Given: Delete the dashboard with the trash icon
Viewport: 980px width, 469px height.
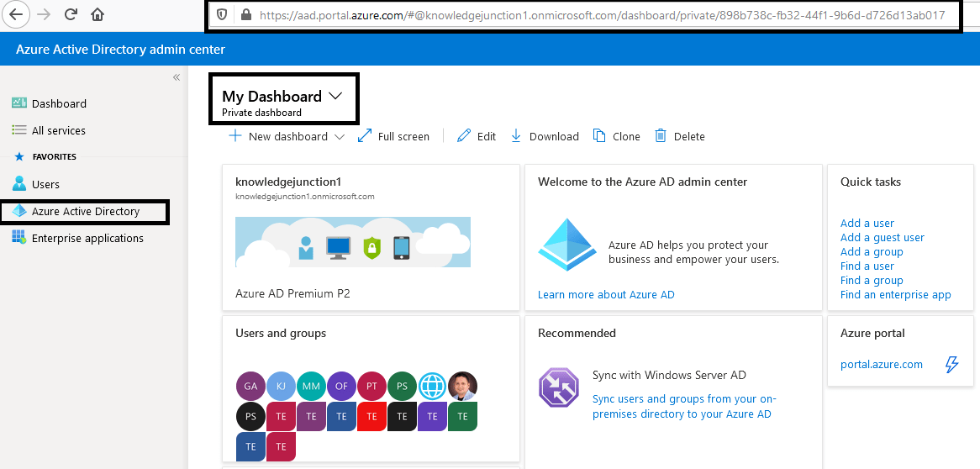Looking at the screenshot, I should pos(661,135).
